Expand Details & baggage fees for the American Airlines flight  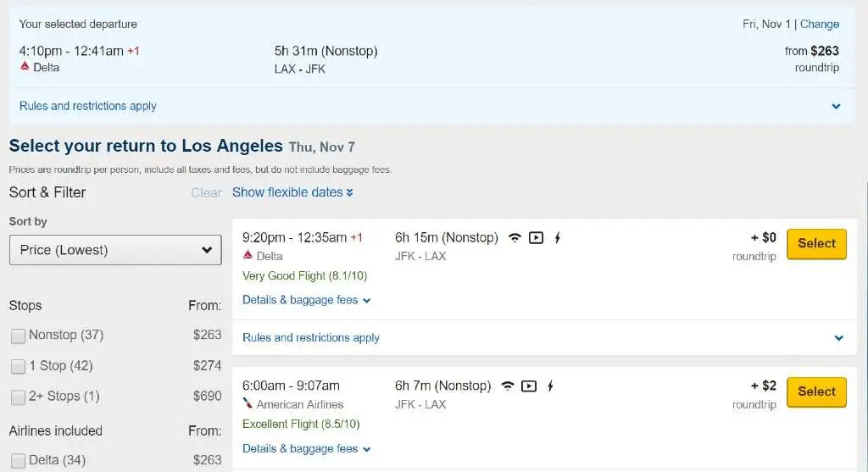click(x=306, y=449)
